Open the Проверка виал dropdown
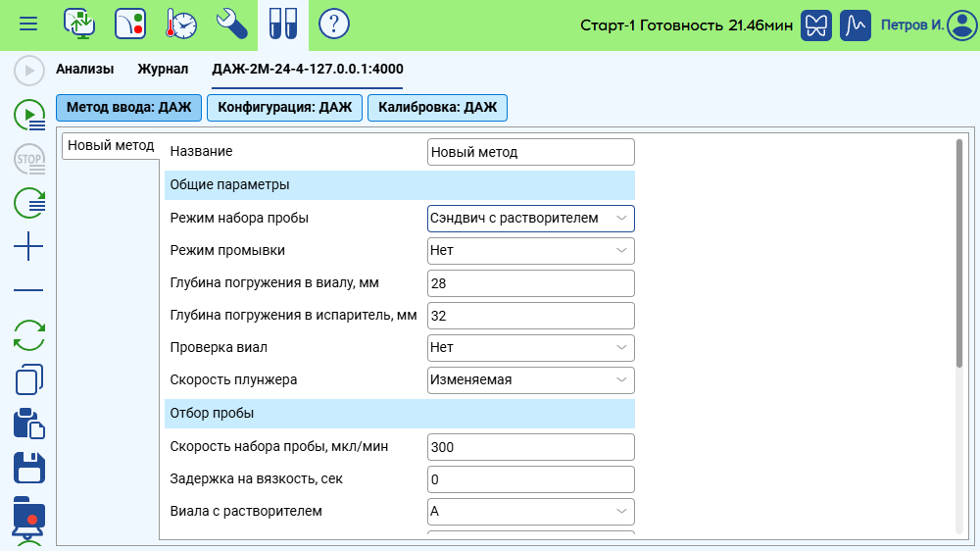Screen dimensions: 980x551 (530, 347)
